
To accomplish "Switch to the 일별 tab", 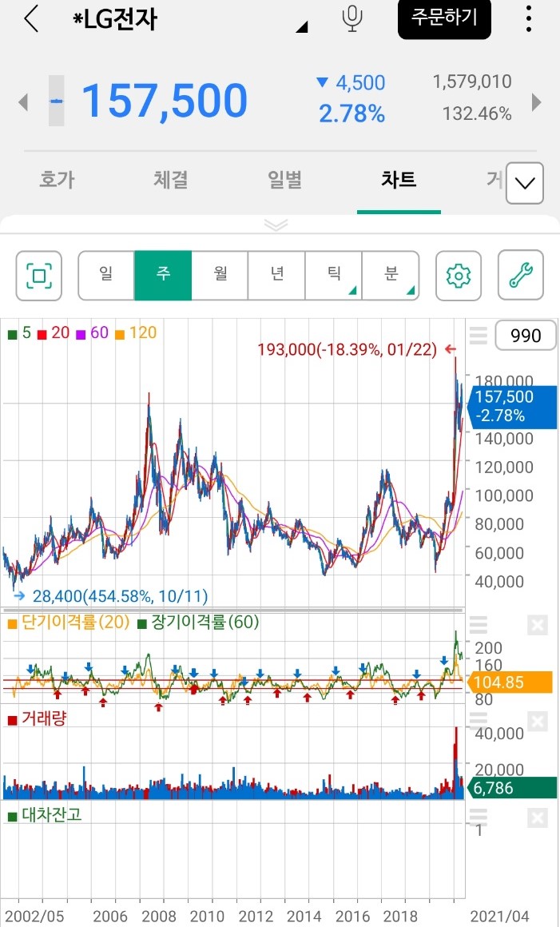I will [284, 181].
